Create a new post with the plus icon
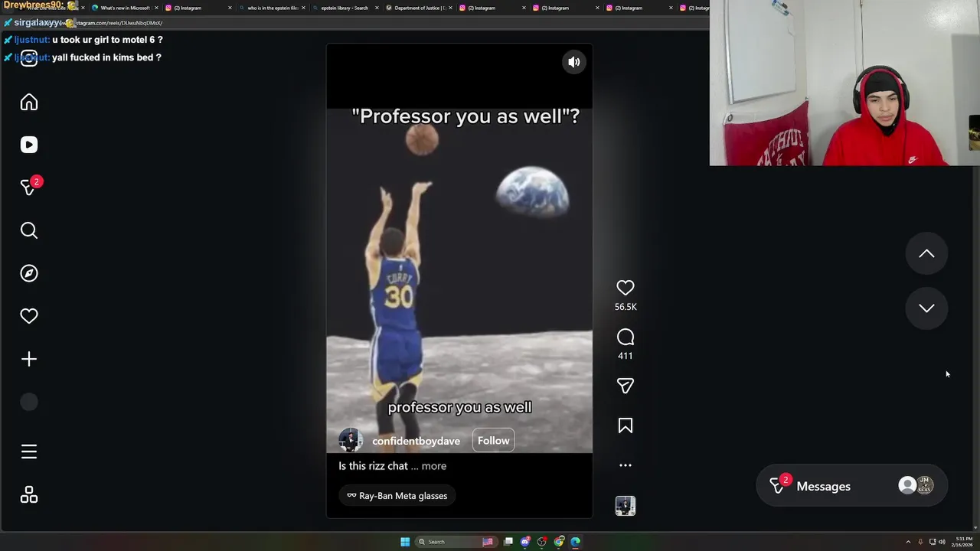 pos(29,359)
